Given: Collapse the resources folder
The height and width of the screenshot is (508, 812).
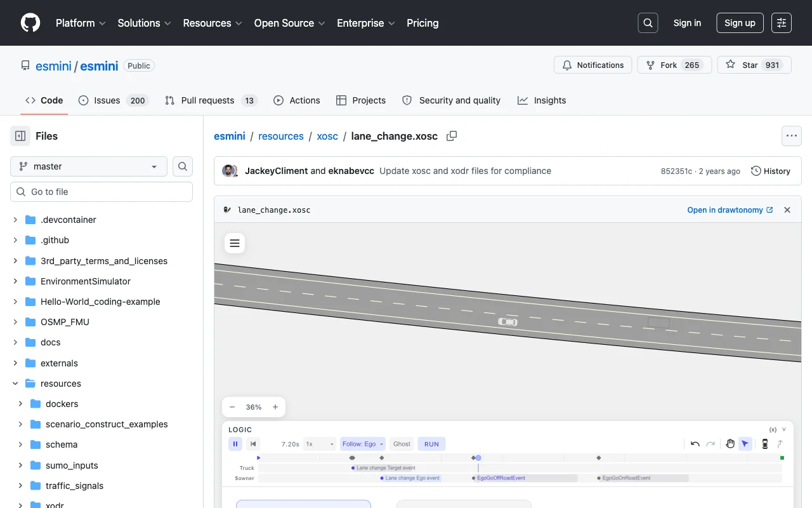Looking at the screenshot, I should click(15, 384).
